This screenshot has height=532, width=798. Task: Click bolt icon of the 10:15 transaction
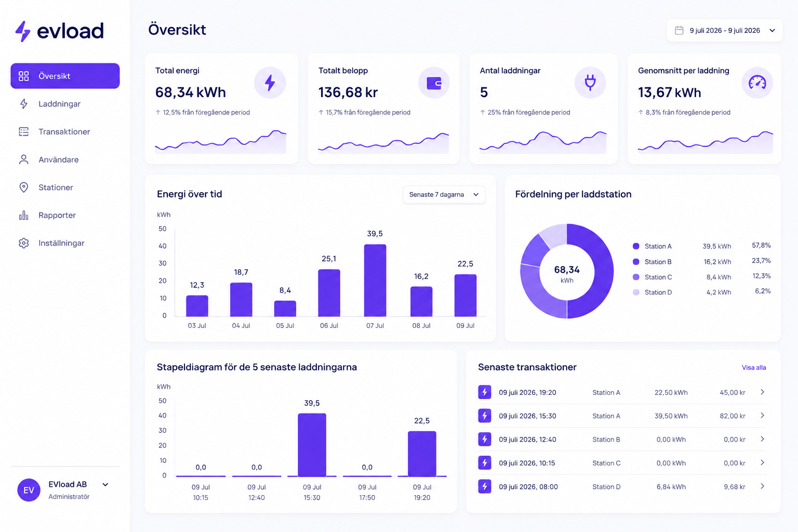point(485,463)
